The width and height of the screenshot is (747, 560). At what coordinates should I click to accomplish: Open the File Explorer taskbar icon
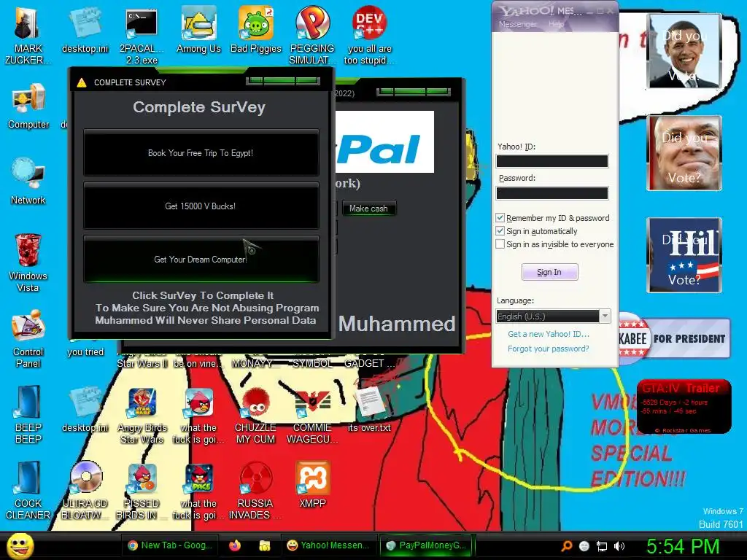tap(264, 545)
